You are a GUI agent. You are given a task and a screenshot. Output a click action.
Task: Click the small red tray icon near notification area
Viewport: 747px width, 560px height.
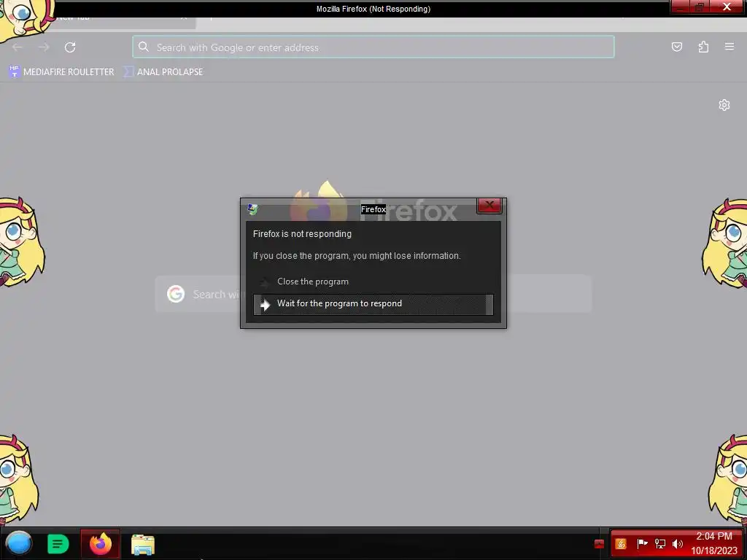pyautogui.click(x=600, y=544)
